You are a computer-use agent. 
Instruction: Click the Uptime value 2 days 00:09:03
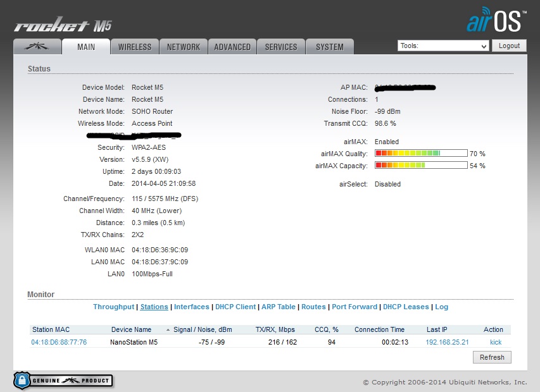point(156,171)
